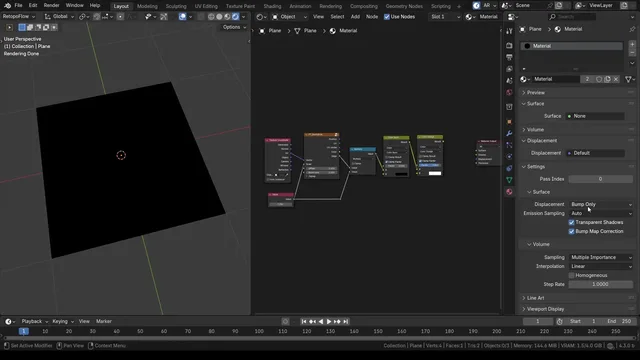Enable the Homogeneous volume checkbox
Image resolution: width=640 pixels, height=360 pixels.
click(571, 276)
